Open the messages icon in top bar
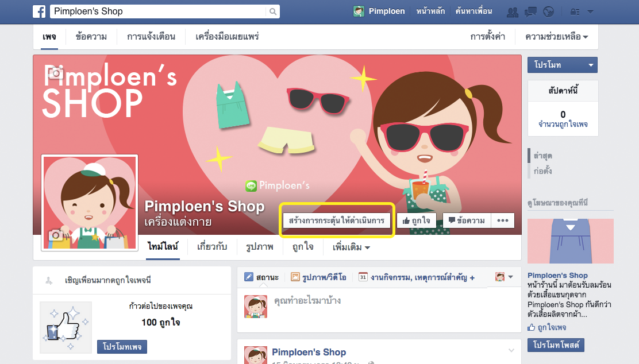 point(530,12)
